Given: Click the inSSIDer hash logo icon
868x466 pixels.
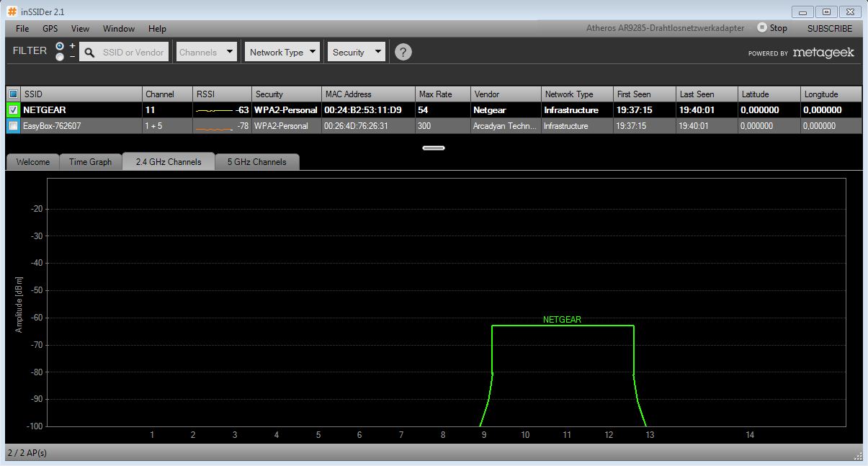Looking at the screenshot, I should (12, 12).
